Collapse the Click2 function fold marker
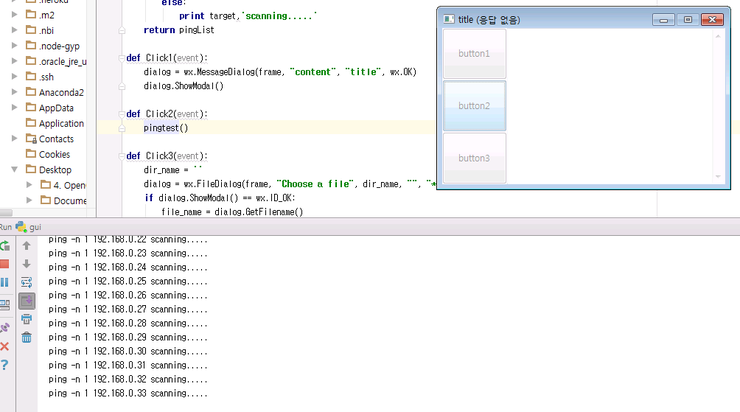The width and height of the screenshot is (740, 412). (121, 114)
